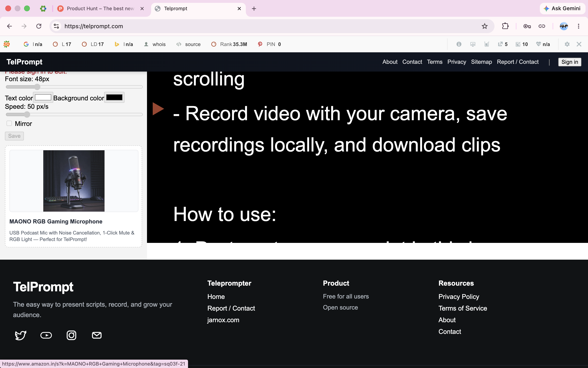Click the tab groups clover icon
The height and width of the screenshot is (368, 588).
[43, 9]
